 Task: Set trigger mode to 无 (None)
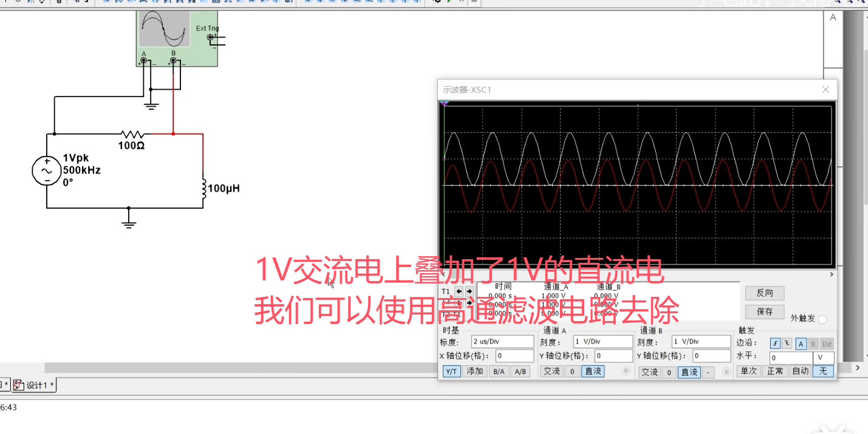(823, 371)
